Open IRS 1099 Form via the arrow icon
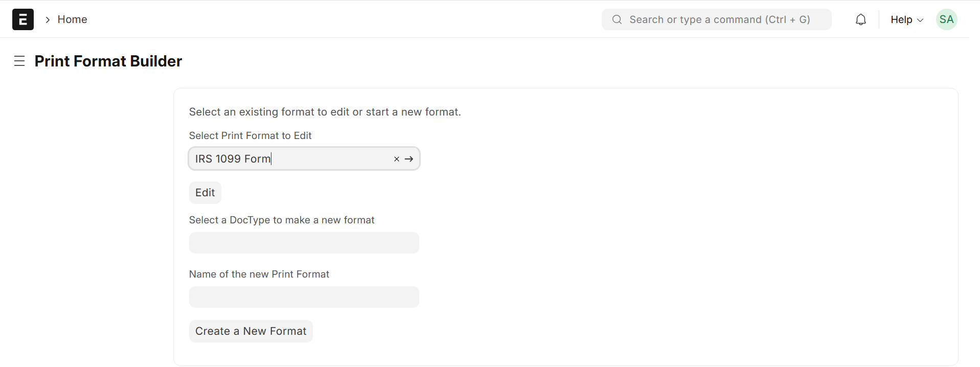 tap(408, 159)
